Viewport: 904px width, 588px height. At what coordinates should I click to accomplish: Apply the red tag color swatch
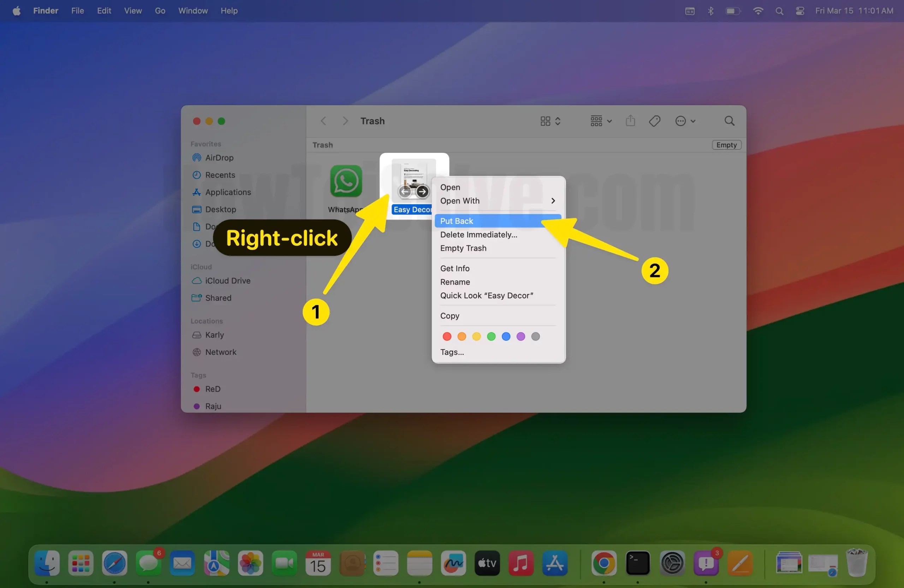447,337
